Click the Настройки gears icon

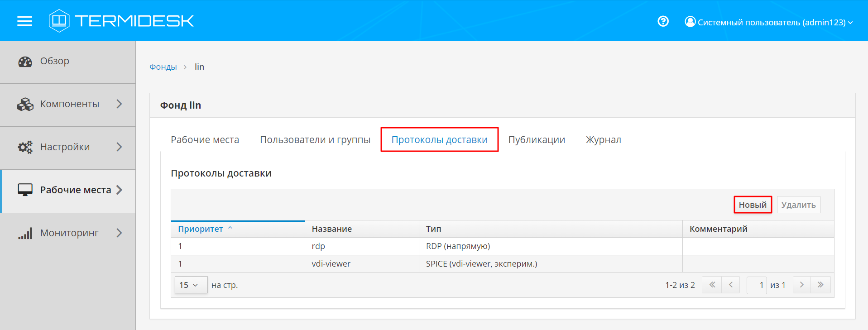25,147
